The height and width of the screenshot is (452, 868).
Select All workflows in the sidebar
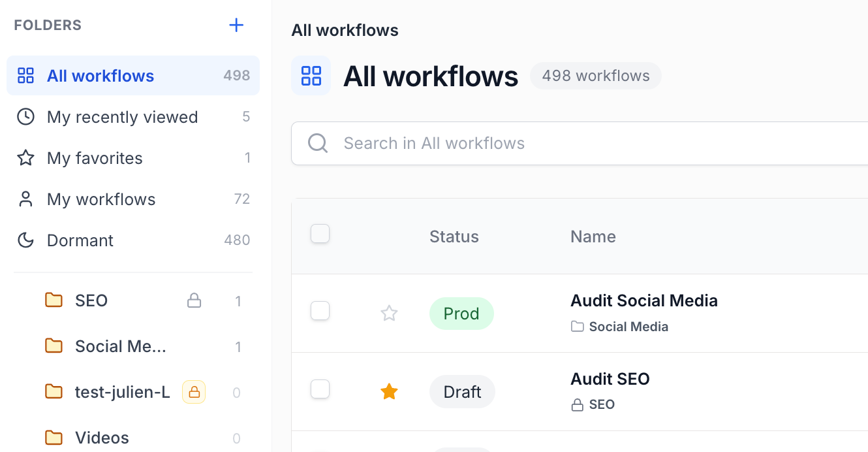point(133,76)
